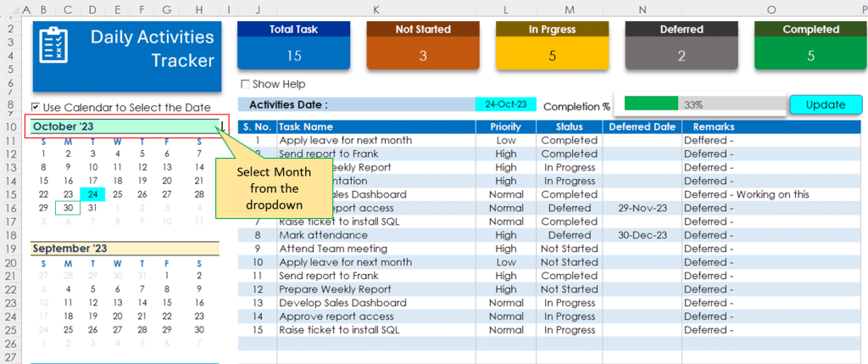Click the Status column header

pos(569,127)
